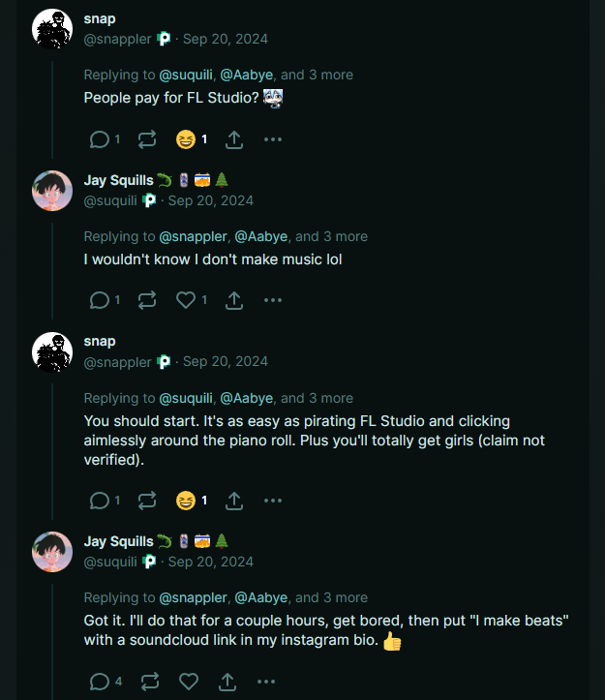Open Jay Squills' avatar on the last post

(53, 552)
